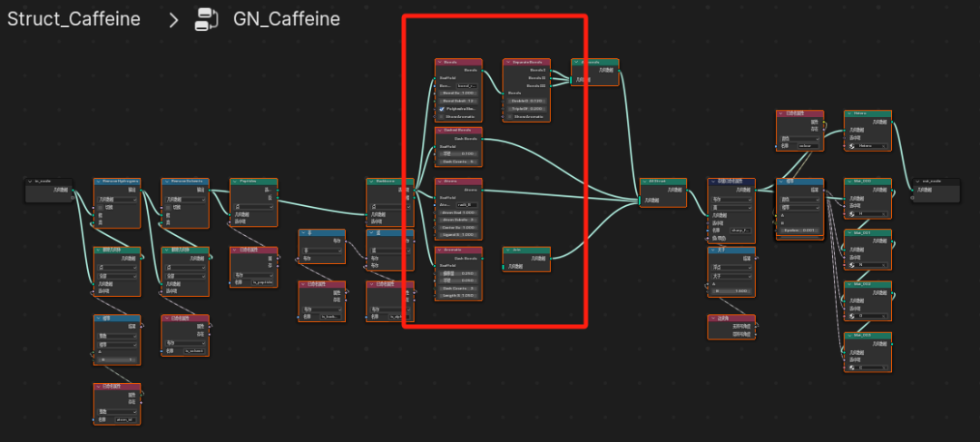Select the Mat_001 node header

click(x=868, y=232)
